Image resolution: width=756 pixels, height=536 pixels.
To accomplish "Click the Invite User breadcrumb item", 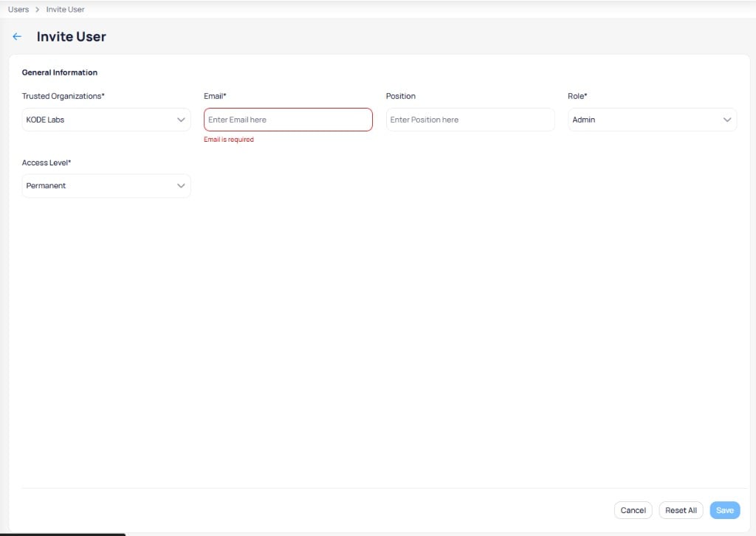I will 65,9.
